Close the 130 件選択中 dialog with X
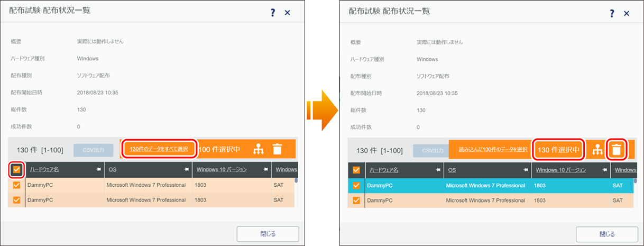Screen dimensions: 644x246 627,13
